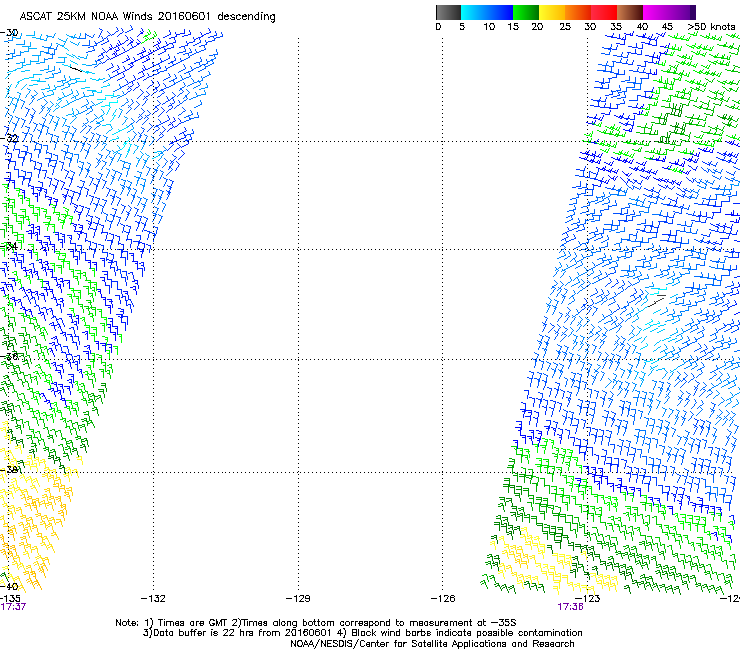740x650 pixels.
Task: Click the black contaminated wind barb in the right swath
Action: pos(656,301)
